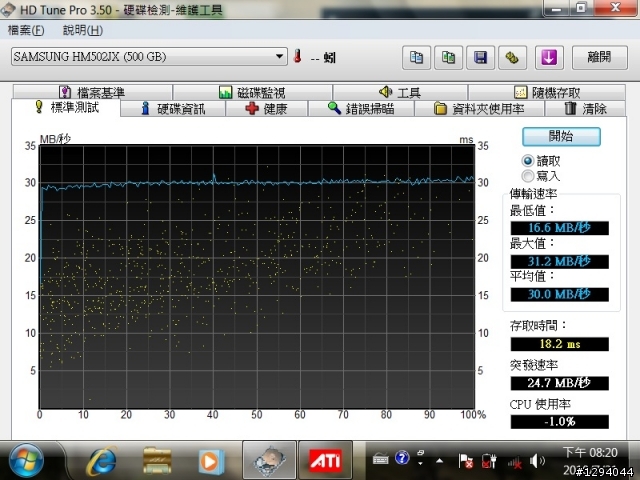Select the 標準測試 benchmark tab
Image resolution: width=640 pixels, height=480 pixels.
(x=66, y=108)
